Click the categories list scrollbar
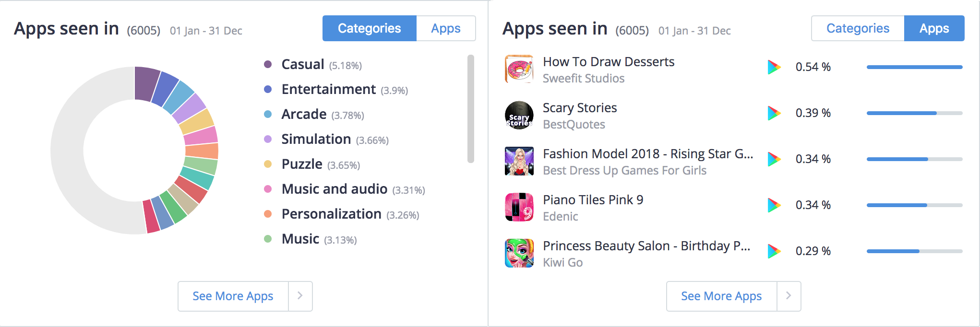 [x=471, y=109]
